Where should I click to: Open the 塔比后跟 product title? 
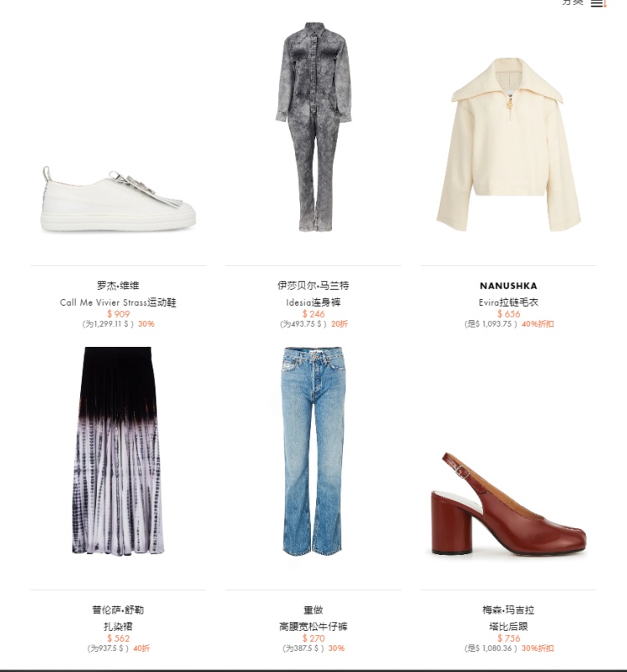click(x=508, y=627)
